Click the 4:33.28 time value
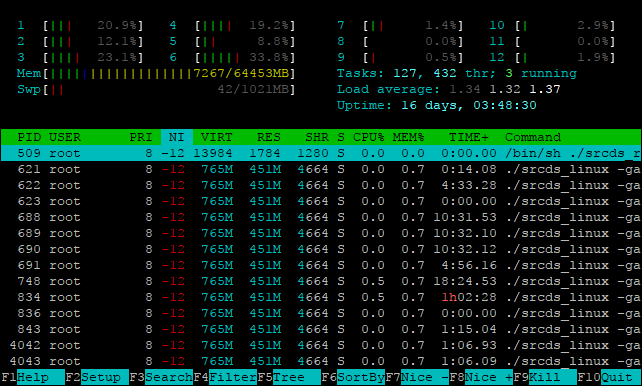Viewport: 642px width, 386px height. point(469,185)
